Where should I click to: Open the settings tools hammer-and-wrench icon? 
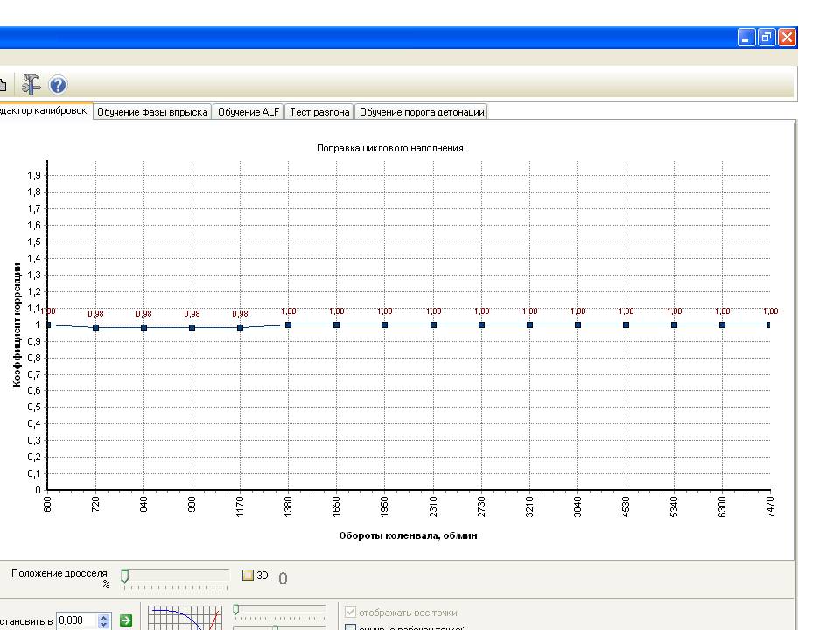coord(31,85)
